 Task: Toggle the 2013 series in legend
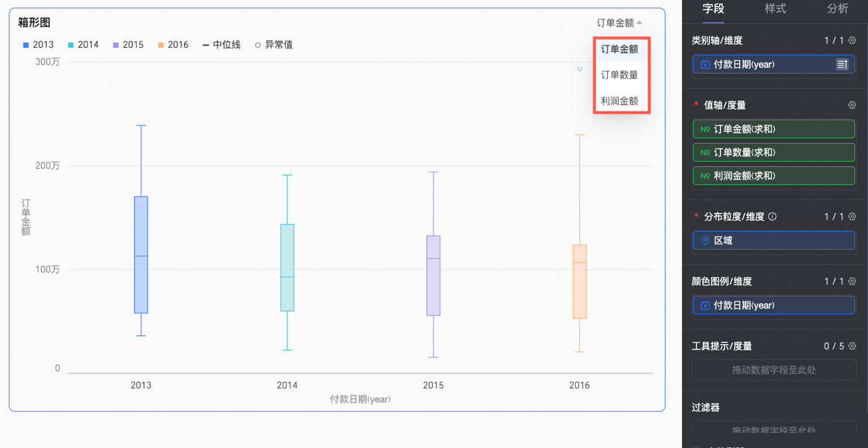pyautogui.click(x=38, y=45)
